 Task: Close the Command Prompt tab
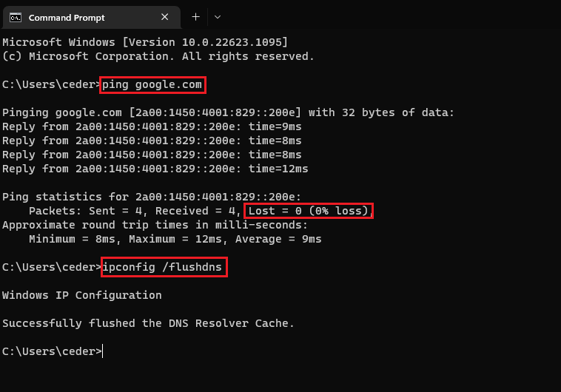pos(166,17)
